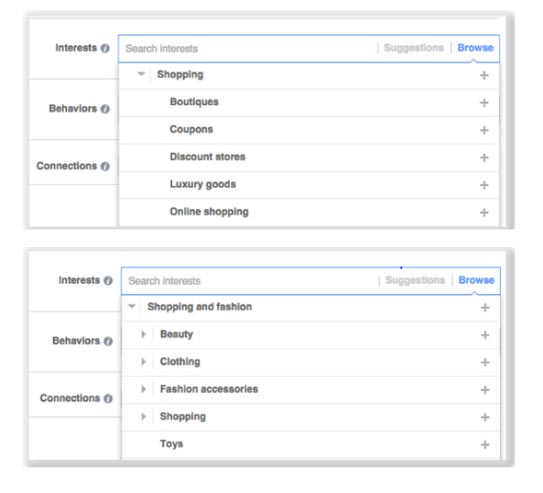
Task: Click plus icon beside Discount stores
Action: click(x=484, y=158)
